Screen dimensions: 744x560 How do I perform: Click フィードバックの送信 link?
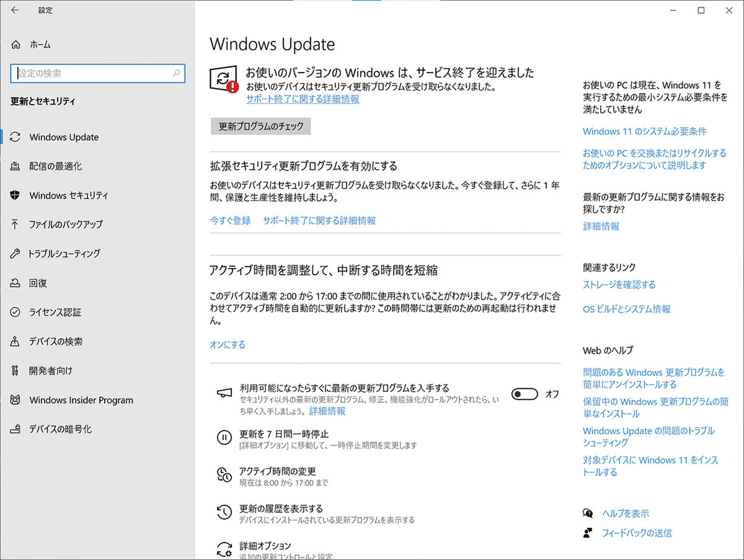637,533
